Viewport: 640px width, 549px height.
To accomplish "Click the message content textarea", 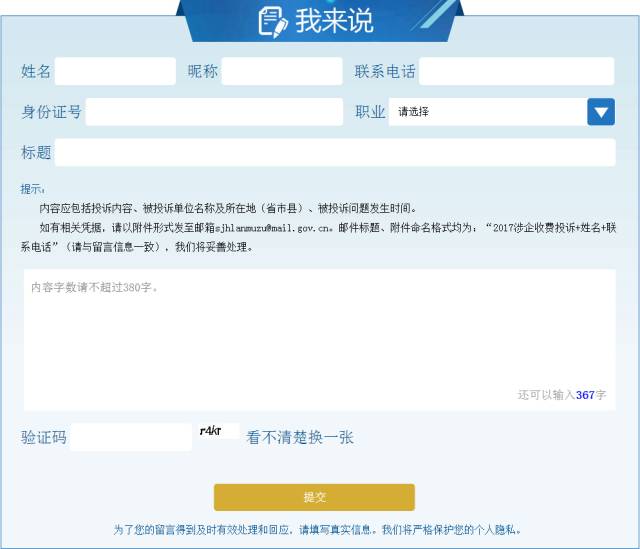I will coord(320,340).
